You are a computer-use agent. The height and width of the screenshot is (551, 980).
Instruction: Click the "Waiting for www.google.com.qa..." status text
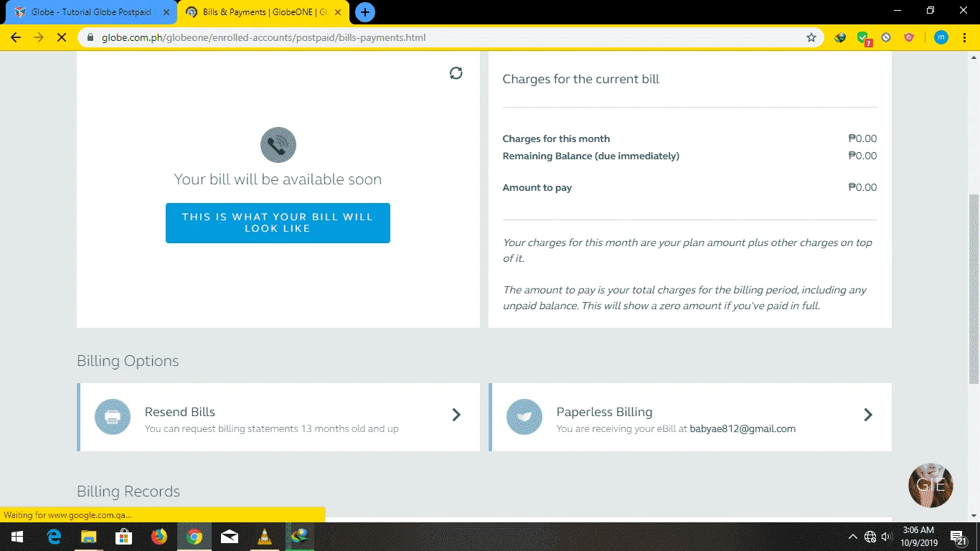pyautogui.click(x=67, y=515)
